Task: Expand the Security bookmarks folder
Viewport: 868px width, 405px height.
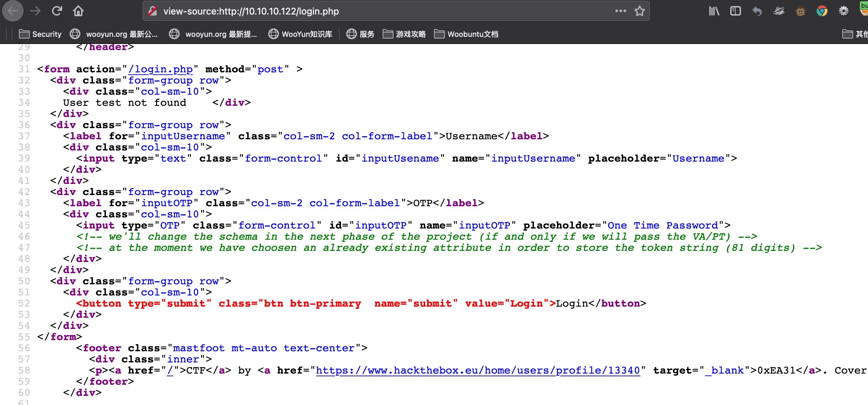Action: pos(41,34)
